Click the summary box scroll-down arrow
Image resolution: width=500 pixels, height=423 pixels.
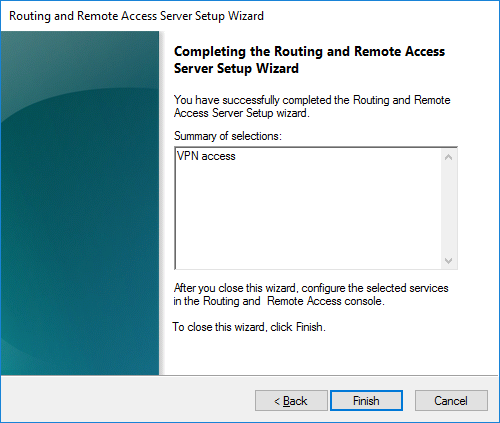pos(449,261)
